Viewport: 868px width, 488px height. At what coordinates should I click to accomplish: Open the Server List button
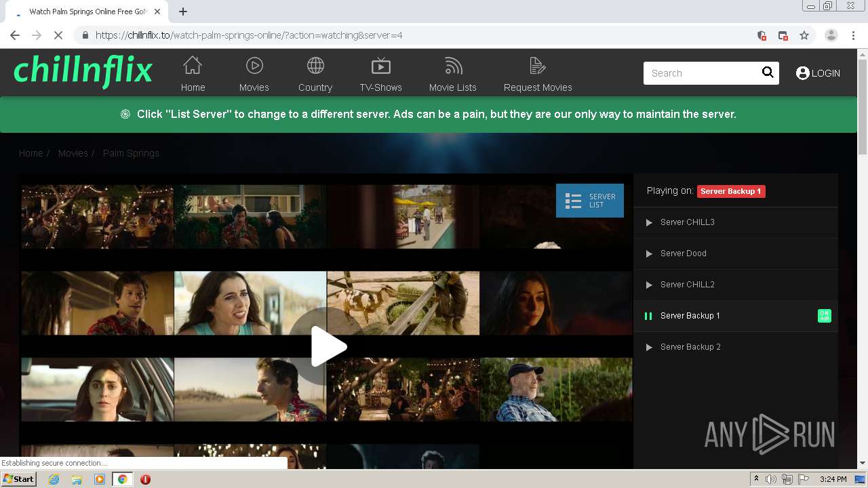tap(590, 201)
